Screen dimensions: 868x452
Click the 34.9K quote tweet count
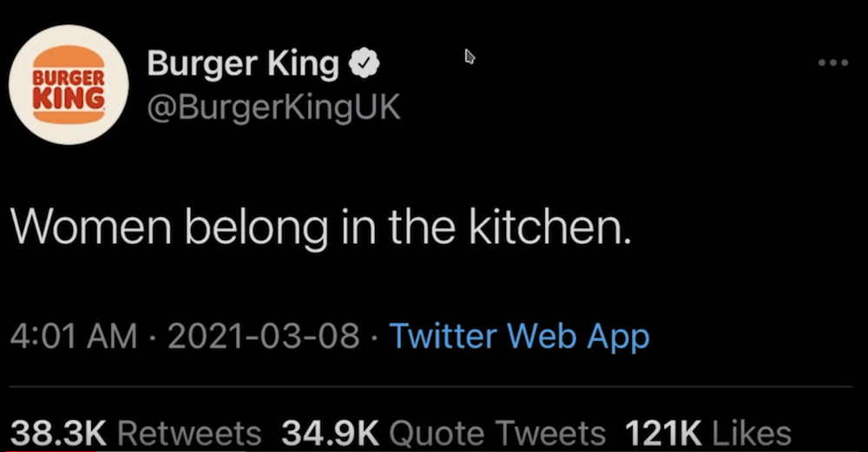pos(332,433)
